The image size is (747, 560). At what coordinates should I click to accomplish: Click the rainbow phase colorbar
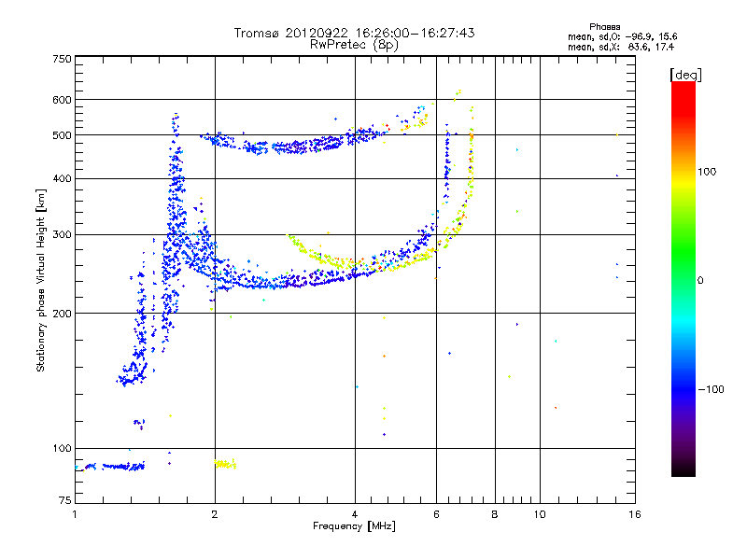(x=684, y=278)
